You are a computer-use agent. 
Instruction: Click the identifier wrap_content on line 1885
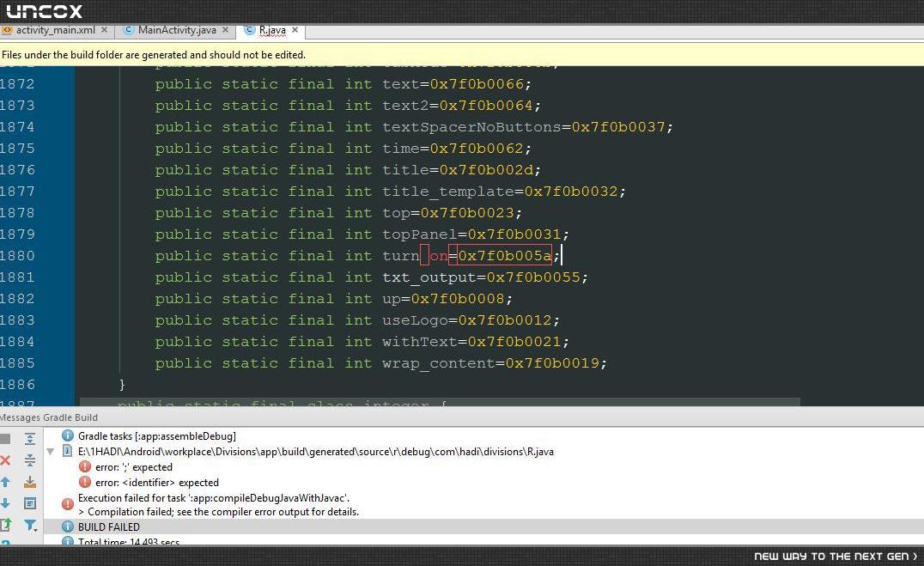click(439, 363)
